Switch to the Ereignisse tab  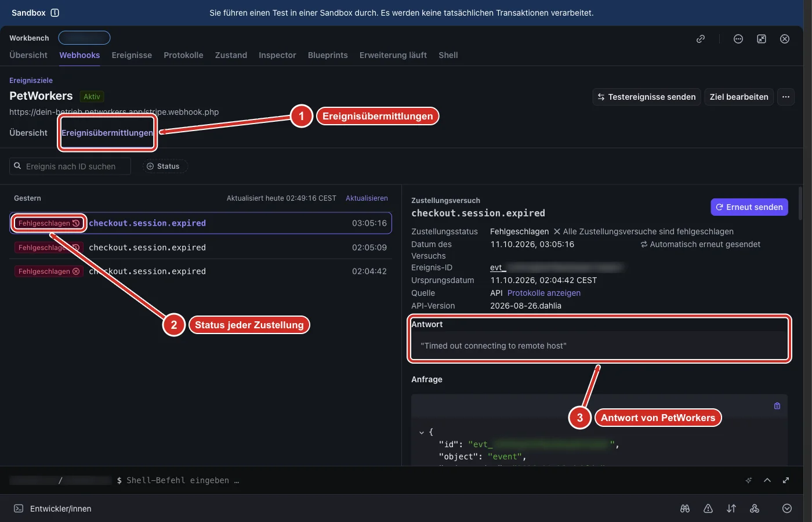point(132,55)
